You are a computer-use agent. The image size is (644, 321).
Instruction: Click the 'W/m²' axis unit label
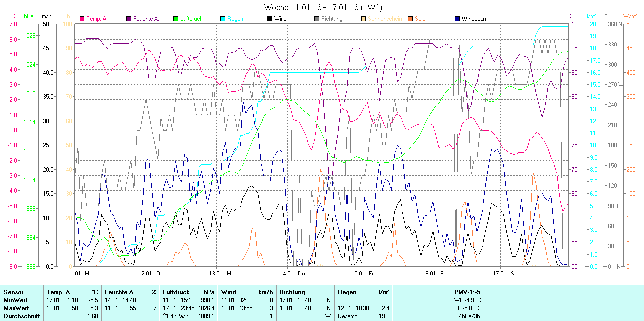pos(630,16)
